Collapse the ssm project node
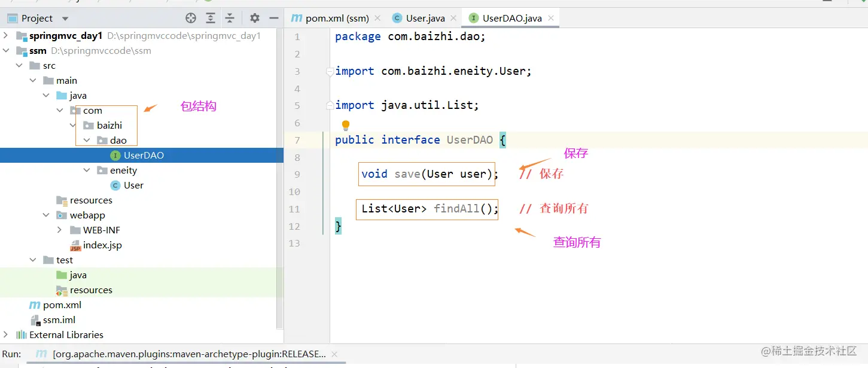The image size is (868, 368). point(6,51)
